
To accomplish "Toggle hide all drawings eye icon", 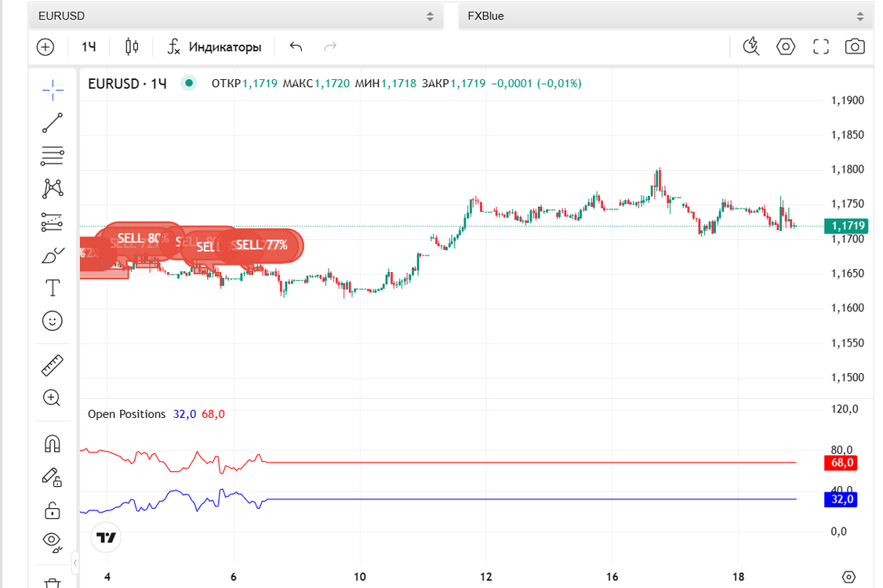I will [x=53, y=543].
